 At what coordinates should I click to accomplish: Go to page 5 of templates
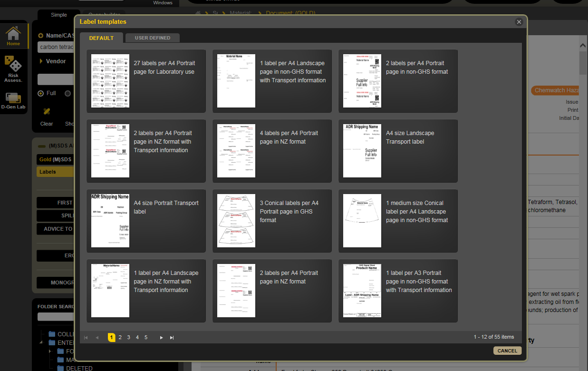[x=145, y=337]
